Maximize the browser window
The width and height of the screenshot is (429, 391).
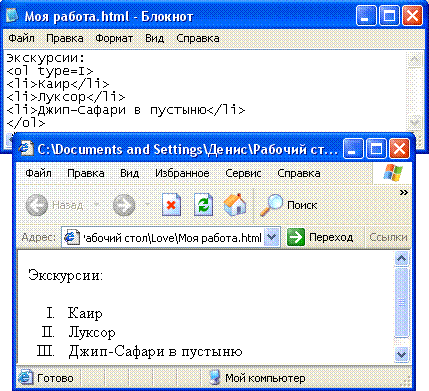[x=376, y=148]
